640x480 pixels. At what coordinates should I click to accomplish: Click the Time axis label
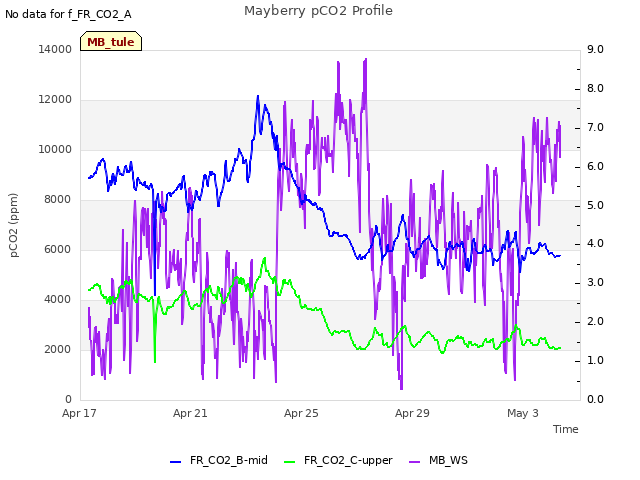click(x=566, y=429)
